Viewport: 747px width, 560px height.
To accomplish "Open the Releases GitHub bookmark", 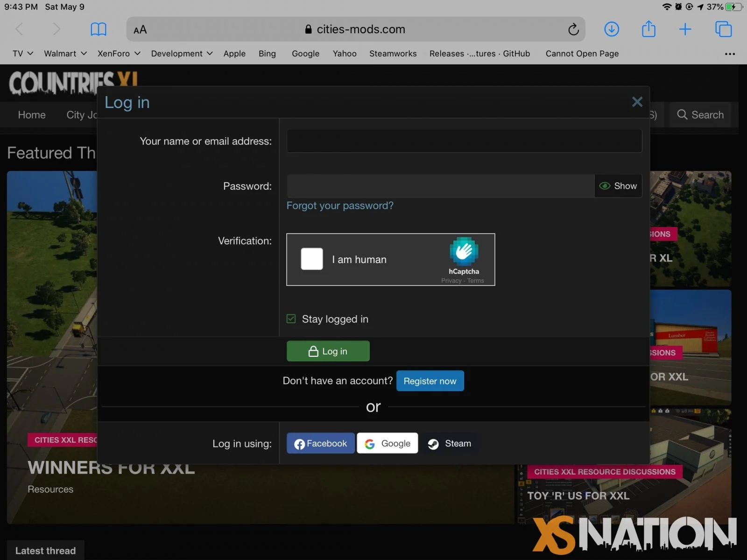I will 479,54.
